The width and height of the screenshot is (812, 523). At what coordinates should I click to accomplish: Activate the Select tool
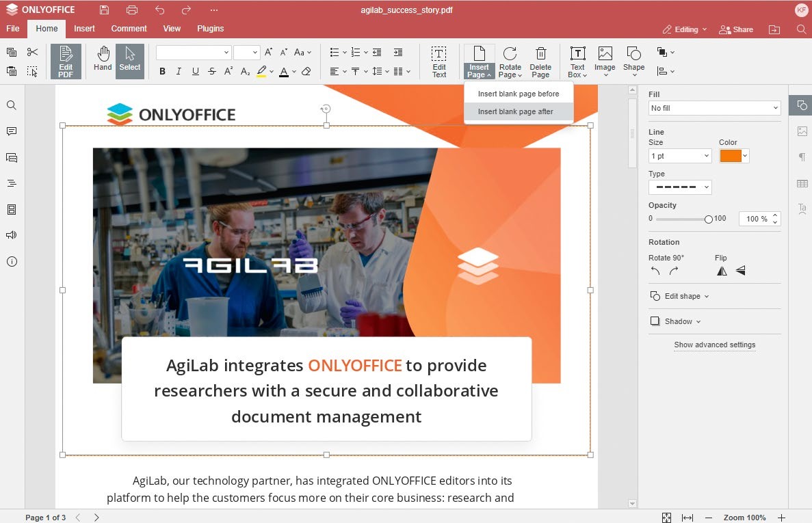click(130, 62)
